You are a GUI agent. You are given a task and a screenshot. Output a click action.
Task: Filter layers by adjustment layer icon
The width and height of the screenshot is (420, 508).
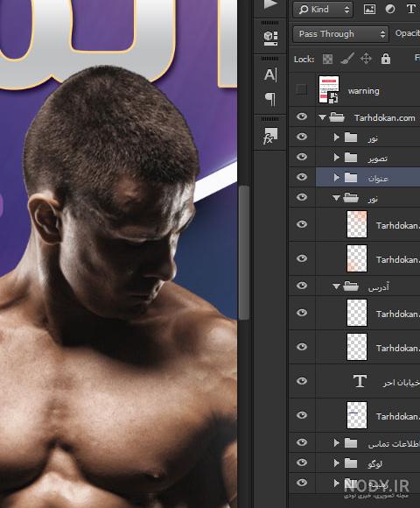point(390,9)
